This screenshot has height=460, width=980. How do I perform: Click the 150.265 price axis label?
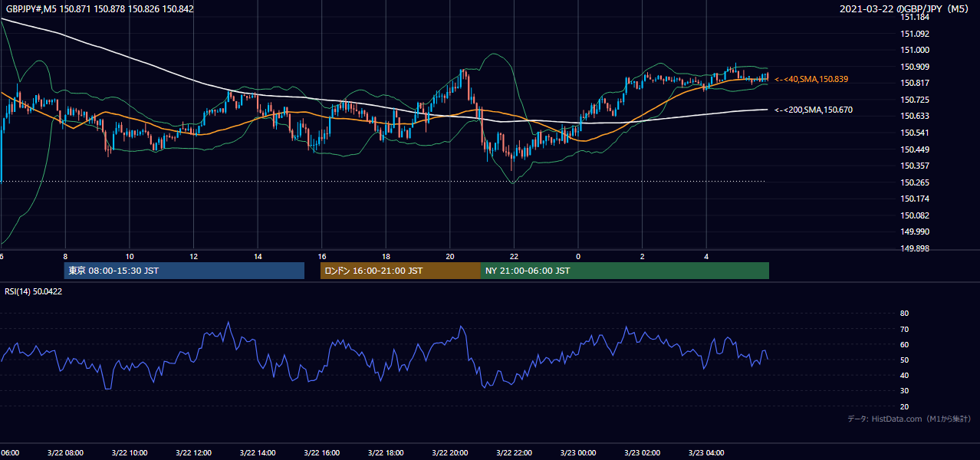(x=915, y=182)
